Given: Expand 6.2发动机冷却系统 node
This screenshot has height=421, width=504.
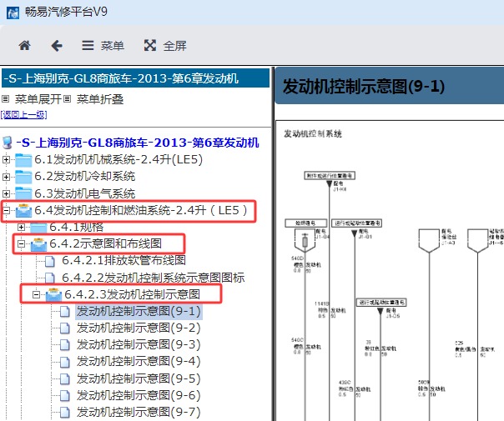Looking at the screenshot, I should [6, 177].
